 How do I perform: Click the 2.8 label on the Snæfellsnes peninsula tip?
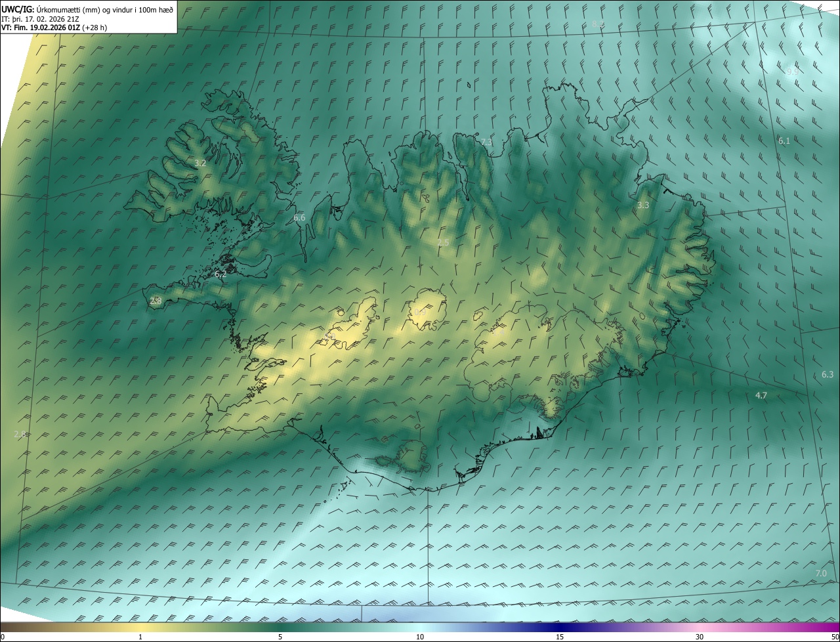click(x=156, y=301)
